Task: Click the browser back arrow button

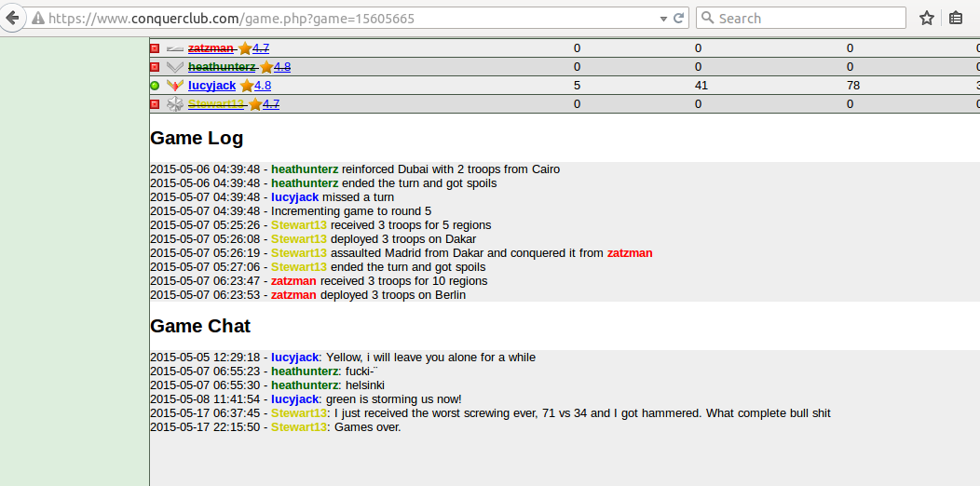Action: 12,18
